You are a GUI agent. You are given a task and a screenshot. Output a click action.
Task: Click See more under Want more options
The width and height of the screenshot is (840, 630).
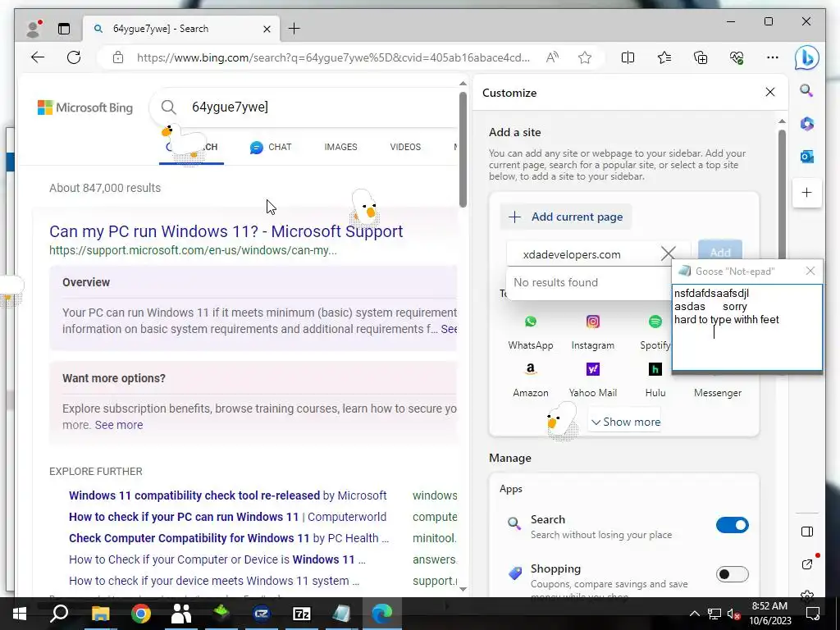tap(119, 425)
